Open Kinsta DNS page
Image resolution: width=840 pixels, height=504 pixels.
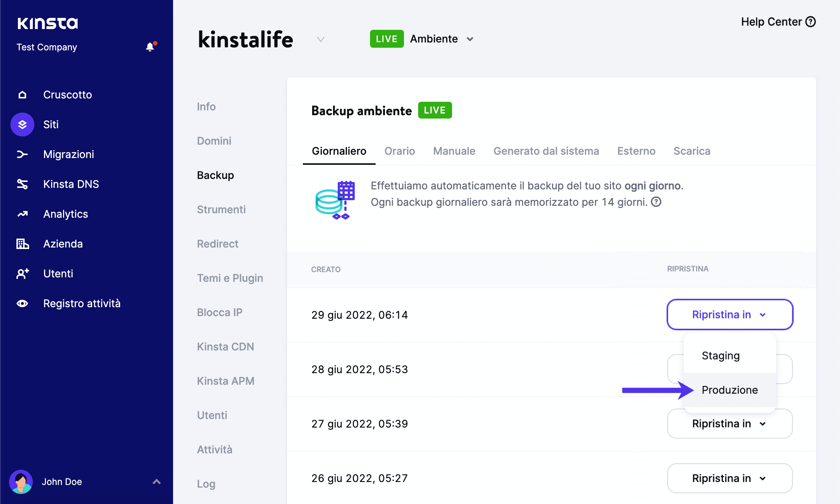71,184
